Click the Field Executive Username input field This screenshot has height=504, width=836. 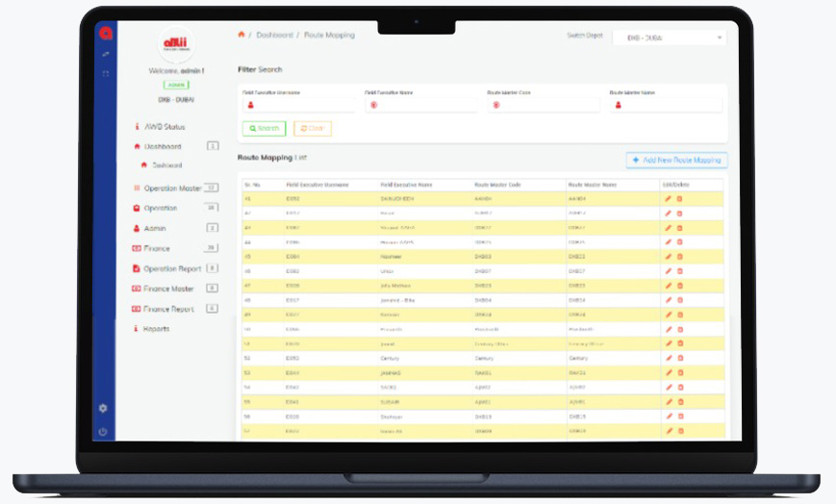(298, 105)
